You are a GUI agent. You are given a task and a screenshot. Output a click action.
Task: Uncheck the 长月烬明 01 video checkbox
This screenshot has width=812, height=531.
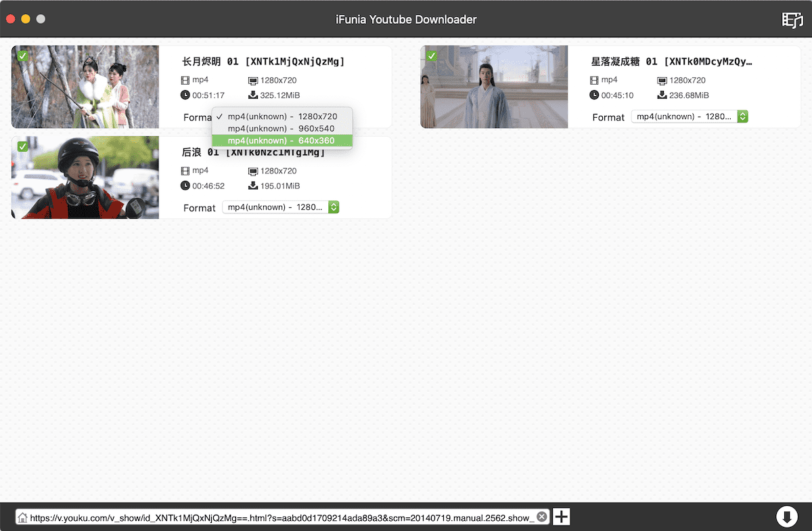[22, 56]
